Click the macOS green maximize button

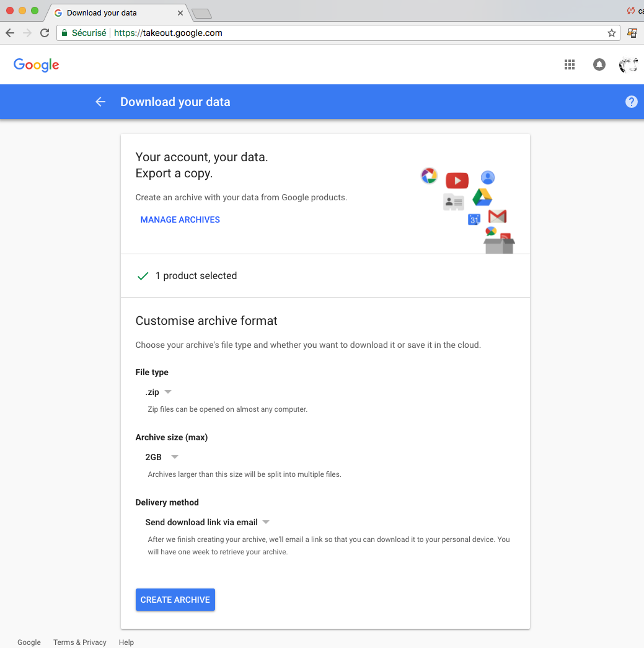[35, 11]
